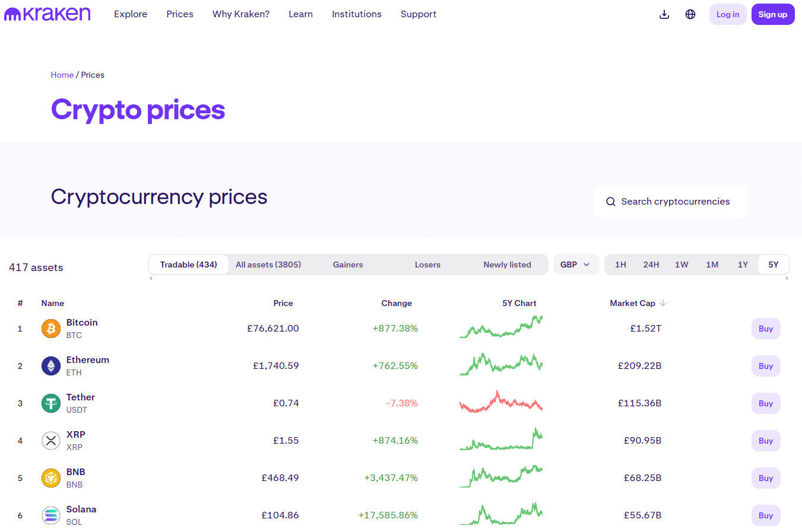This screenshot has height=532, width=802.
Task: Click Buy for BNB
Action: [x=766, y=478]
